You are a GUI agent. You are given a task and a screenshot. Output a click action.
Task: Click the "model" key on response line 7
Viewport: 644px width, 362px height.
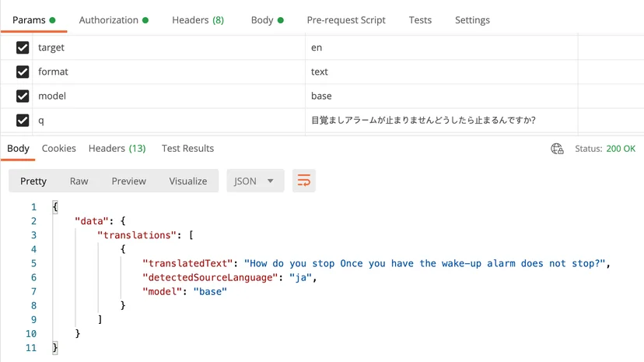click(x=162, y=291)
